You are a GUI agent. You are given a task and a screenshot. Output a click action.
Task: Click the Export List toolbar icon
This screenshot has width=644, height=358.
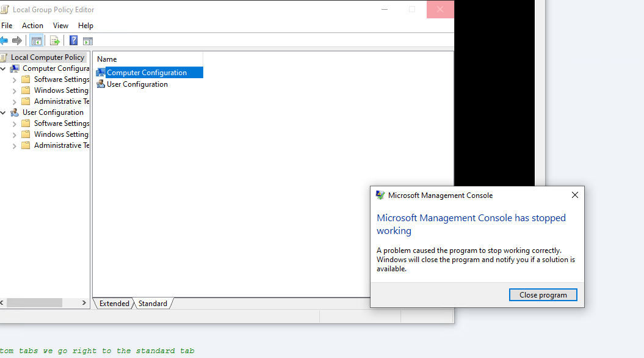[54, 41]
